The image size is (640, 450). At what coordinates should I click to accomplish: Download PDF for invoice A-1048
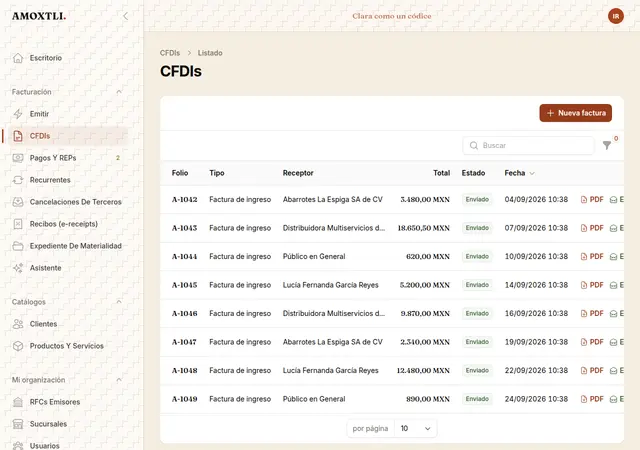[592, 370]
